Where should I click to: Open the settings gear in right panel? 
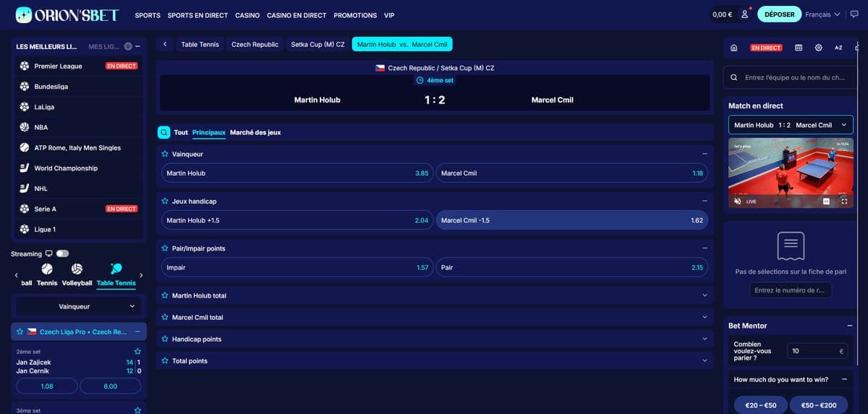click(x=818, y=48)
